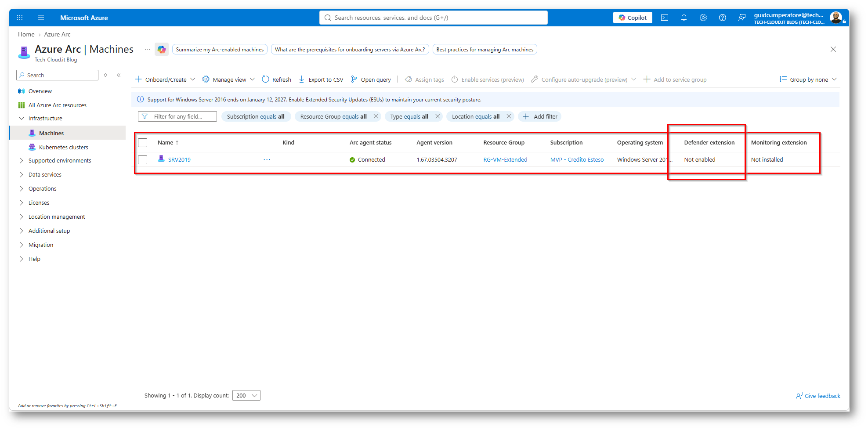Click the Give feedback link
The image size is (868, 430).
[818, 396]
